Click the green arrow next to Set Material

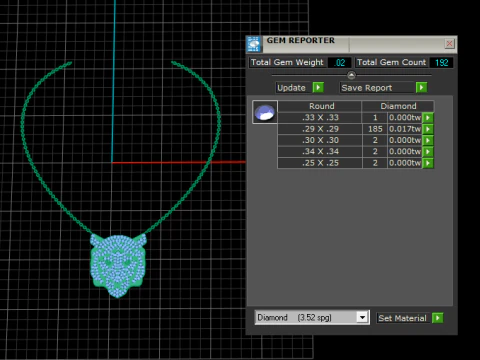[x=438, y=318]
